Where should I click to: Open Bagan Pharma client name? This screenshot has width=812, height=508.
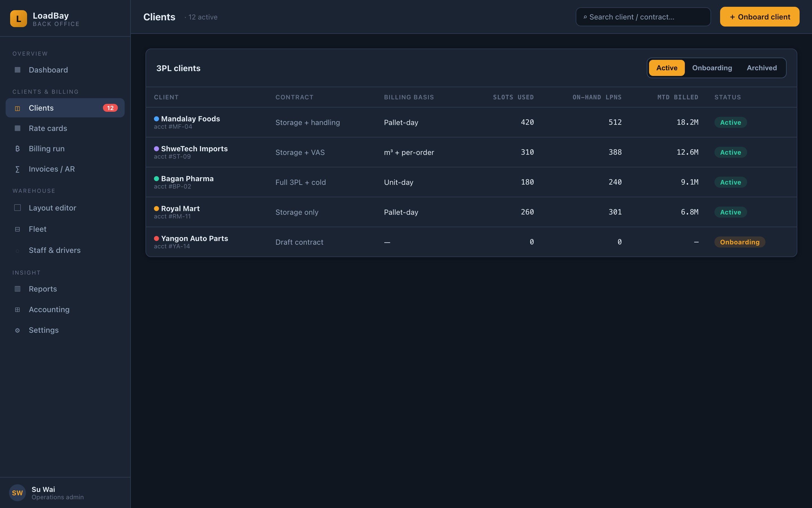tap(187, 178)
